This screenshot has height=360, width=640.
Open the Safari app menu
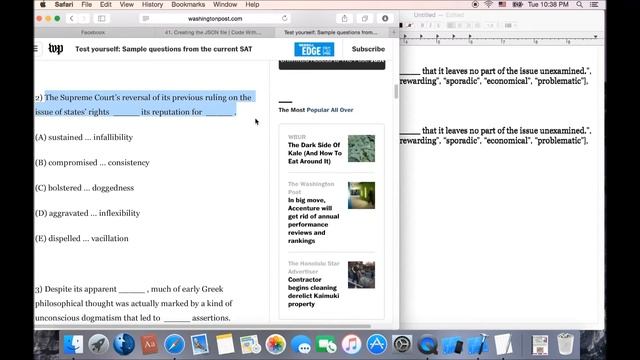click(x=64, y=4)
